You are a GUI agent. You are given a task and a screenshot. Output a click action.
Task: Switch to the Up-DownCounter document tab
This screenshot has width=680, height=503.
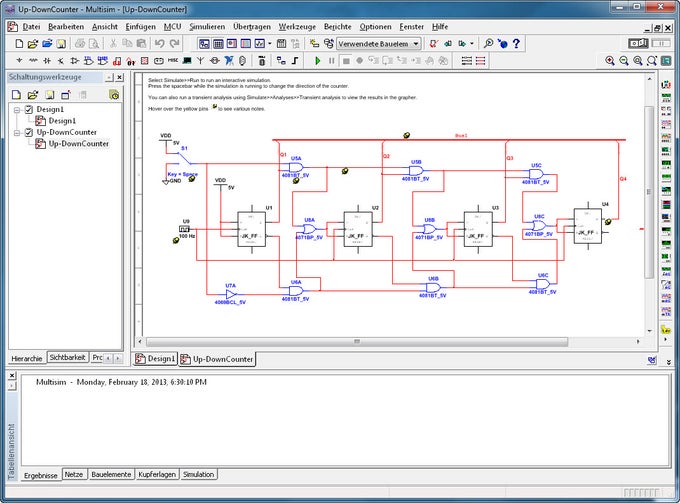[x=217, y=359]
